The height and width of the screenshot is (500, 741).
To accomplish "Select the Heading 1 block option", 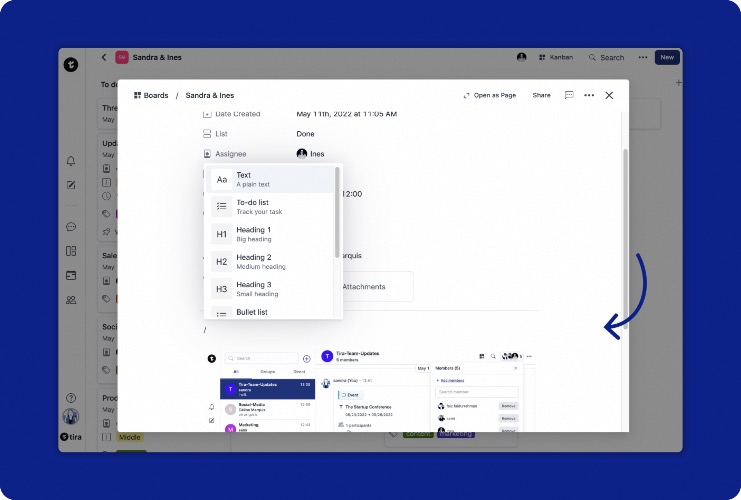I will click(269, 234).
